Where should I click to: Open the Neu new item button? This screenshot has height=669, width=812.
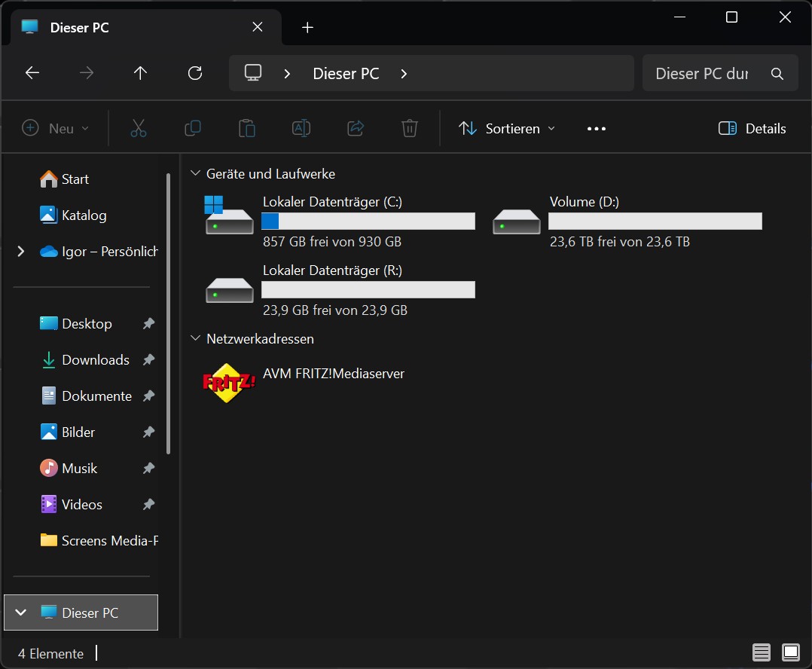(56, 129)
